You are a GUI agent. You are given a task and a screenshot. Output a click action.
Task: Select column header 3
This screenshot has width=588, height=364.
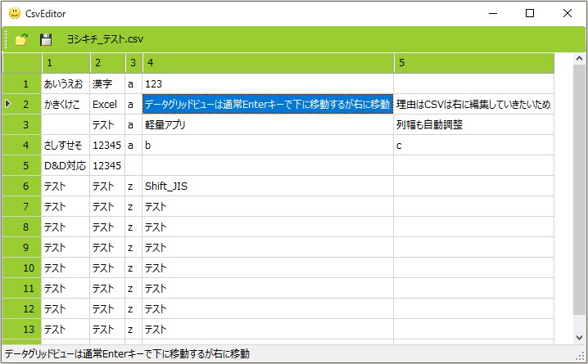pyautogui.click(x=133, y=63)
